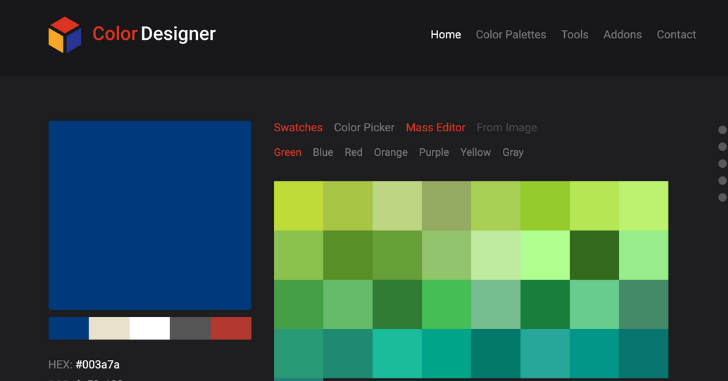Viewport: 728px width, 381px height.
Task: Pick the second swatch in the top row
Action: pos(348,206)
